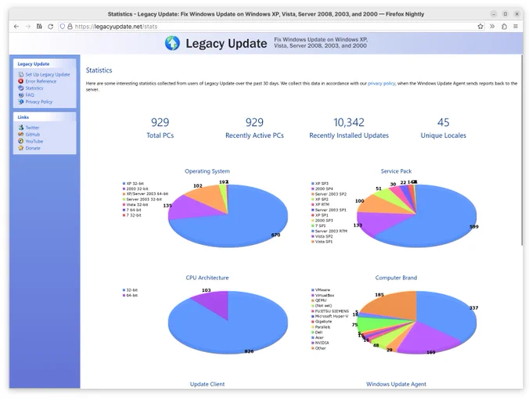Click the red Error Reference icon

[20, 81]
